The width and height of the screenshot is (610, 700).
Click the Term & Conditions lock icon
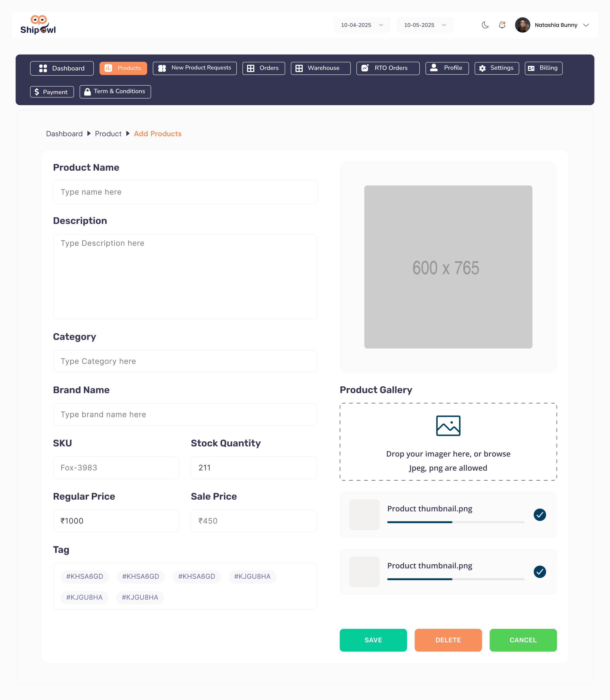[x=87, y=92]
